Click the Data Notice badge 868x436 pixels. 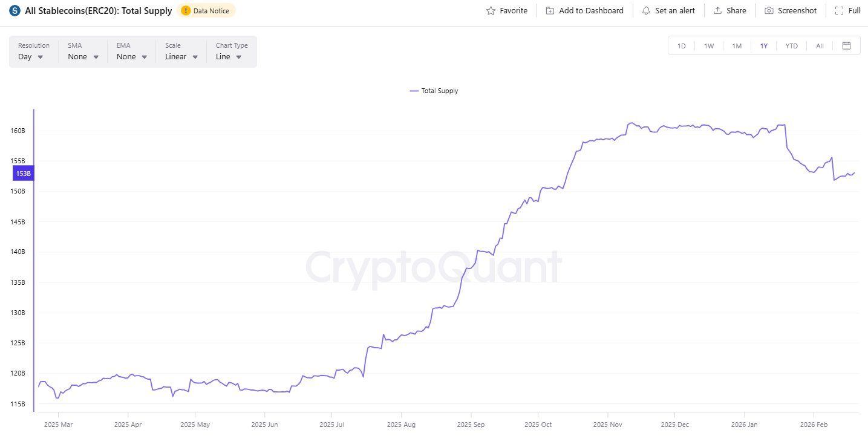point(206,11)
